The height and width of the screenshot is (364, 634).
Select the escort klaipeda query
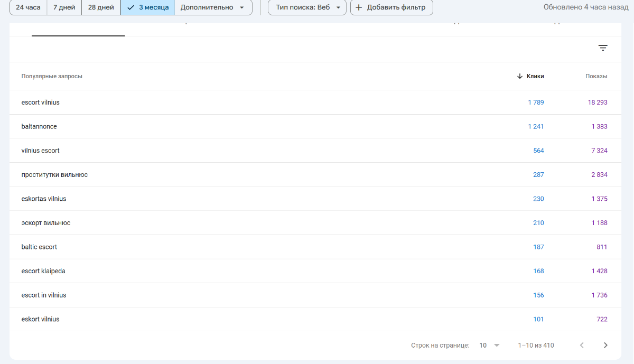(43, 271)
